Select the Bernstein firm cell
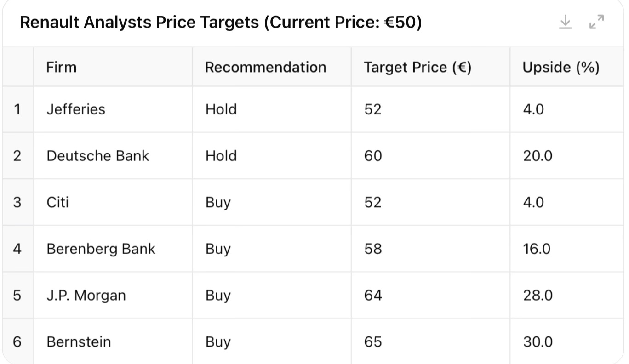The height and width of the screenshot is (364, 629). point(79,342)
